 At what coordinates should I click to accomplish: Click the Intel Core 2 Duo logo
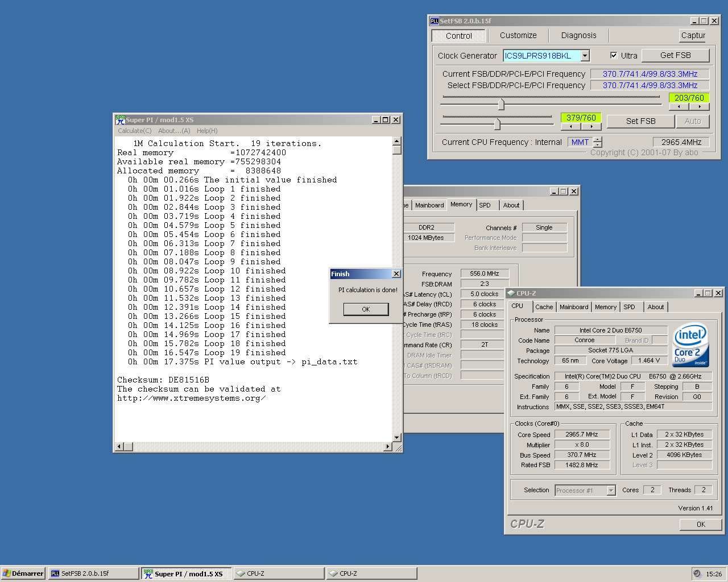691,346
